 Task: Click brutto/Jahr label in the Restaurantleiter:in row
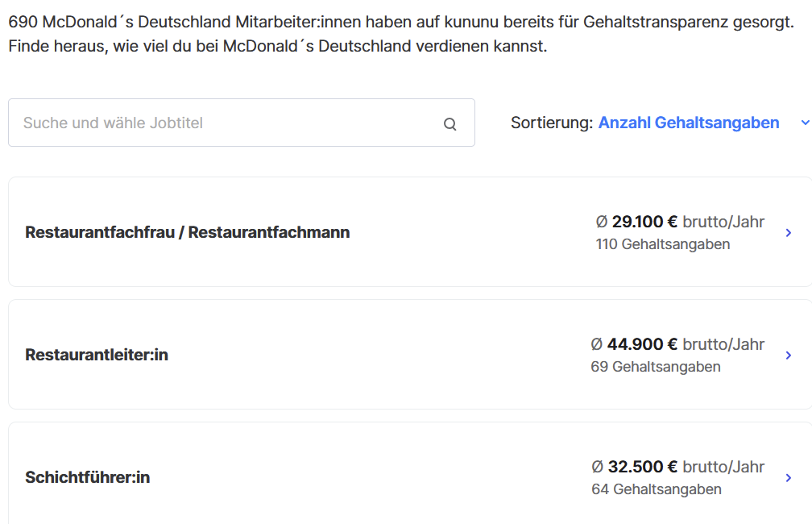point(723,345)
